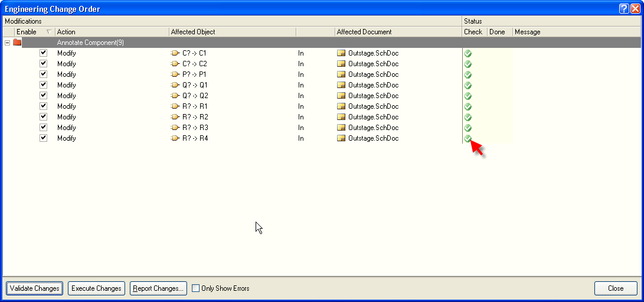
Task: Click the document icon for the R2 row
Action: click(x=341, y=117)
